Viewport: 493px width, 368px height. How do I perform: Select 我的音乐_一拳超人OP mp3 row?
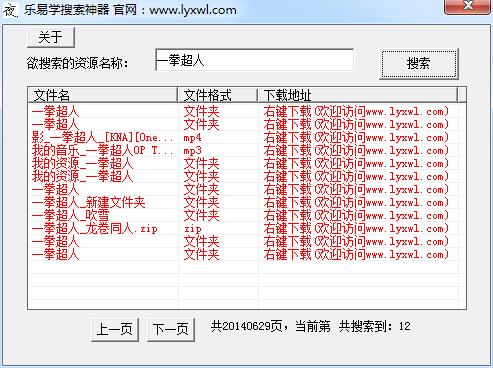click(x=247, y=150)
